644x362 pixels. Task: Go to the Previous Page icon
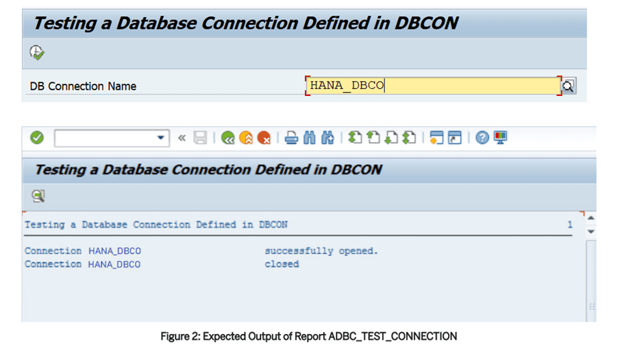tap(373, 138)
